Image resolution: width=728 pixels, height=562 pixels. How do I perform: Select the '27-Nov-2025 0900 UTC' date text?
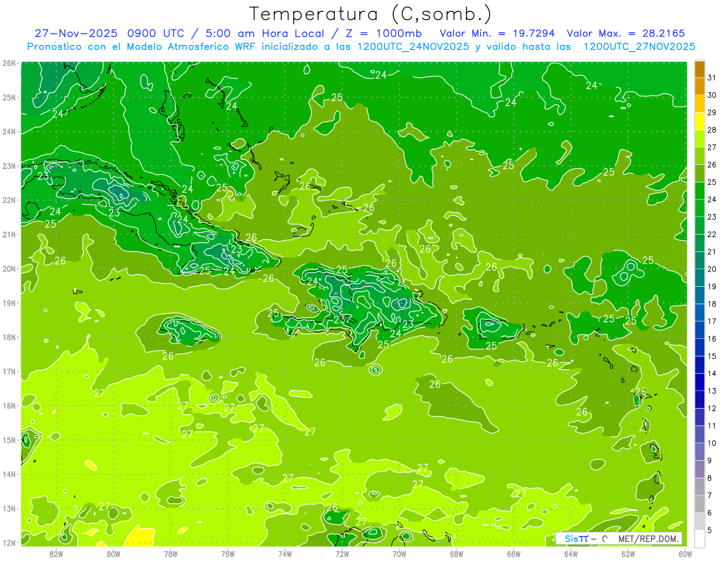pyautogui.click(x=111, y=33)
